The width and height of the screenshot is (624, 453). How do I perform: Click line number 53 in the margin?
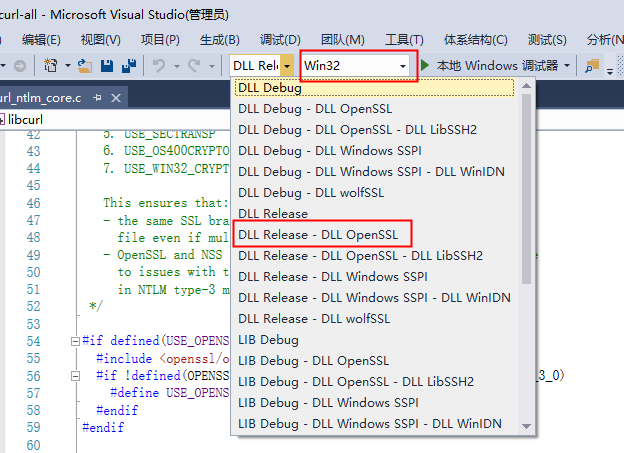(x=33, y=324)
